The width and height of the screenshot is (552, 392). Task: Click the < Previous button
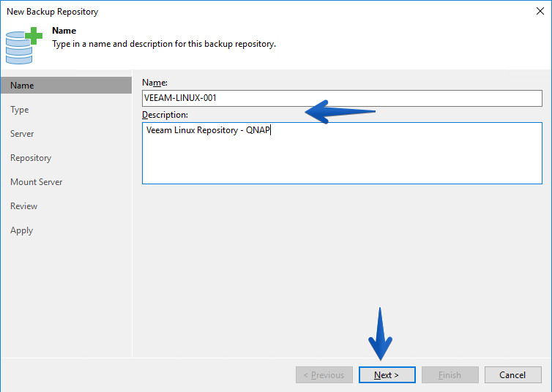pyautogui.click(x=324, y=374)
